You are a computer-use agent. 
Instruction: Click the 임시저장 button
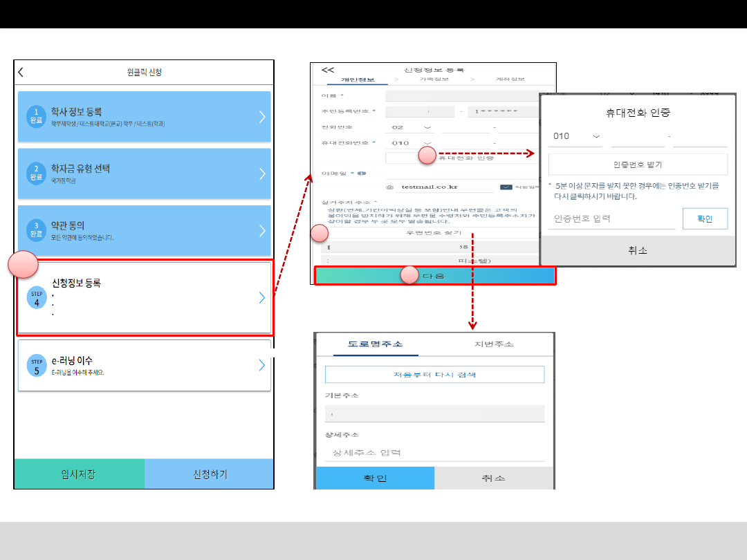coord(79,474)
